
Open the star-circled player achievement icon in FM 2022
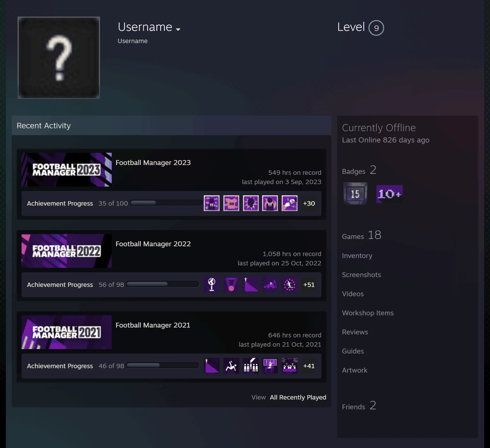(x=290, y=285)
